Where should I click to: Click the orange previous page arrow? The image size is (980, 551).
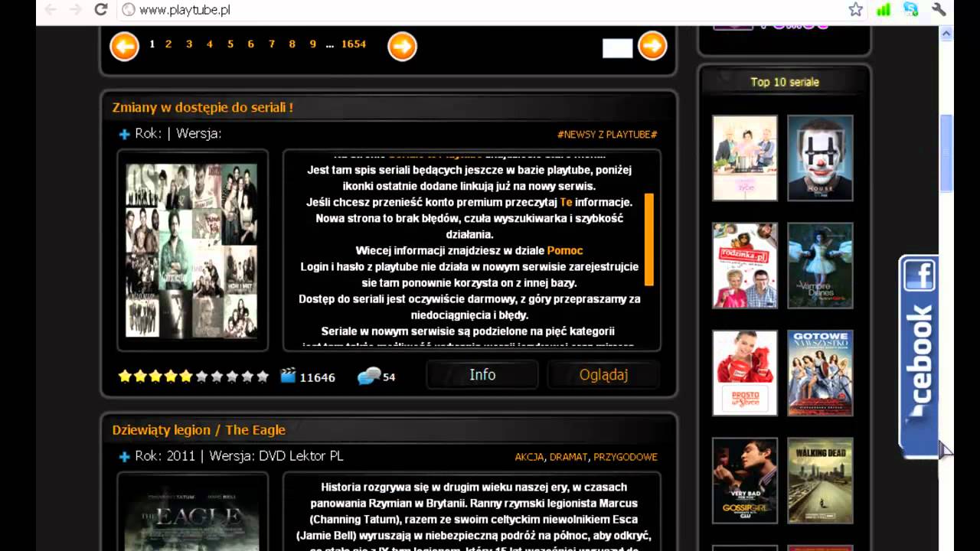(124, 47)
